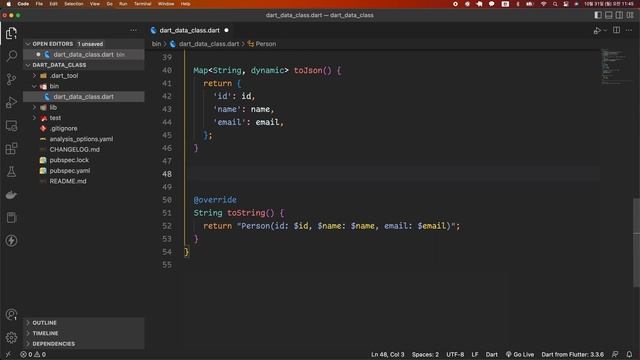Change encoding via UTF-8 status item
Image resolution: width=640 pixels, height=360 pixels.
tap(455, 354)
